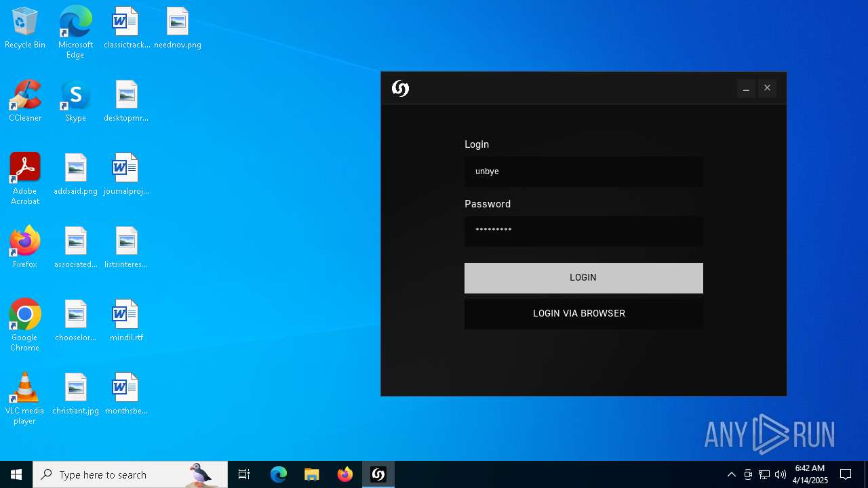Close the login window
Image resolution: width=868 pixels, height=488 pixels.
coord(767,88)
